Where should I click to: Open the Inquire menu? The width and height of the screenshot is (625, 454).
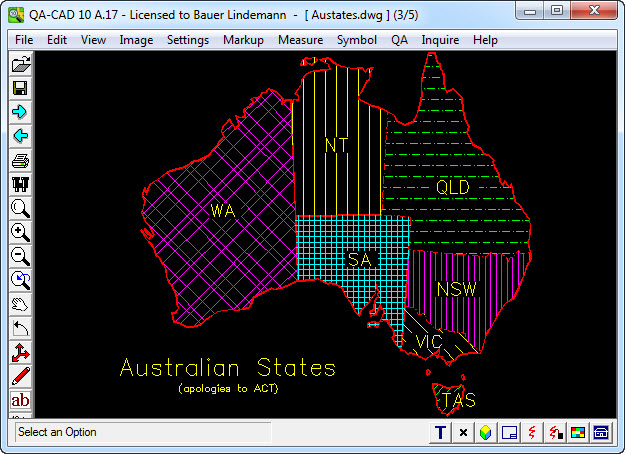440,40
